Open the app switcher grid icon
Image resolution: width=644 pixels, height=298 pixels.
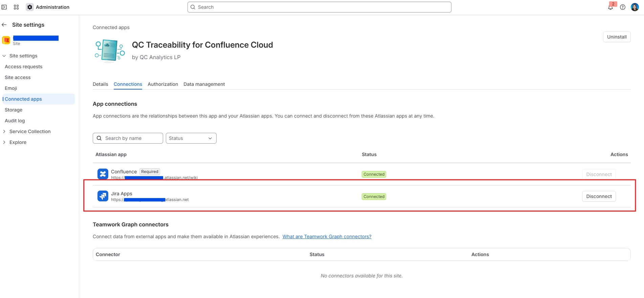[16, 7]
